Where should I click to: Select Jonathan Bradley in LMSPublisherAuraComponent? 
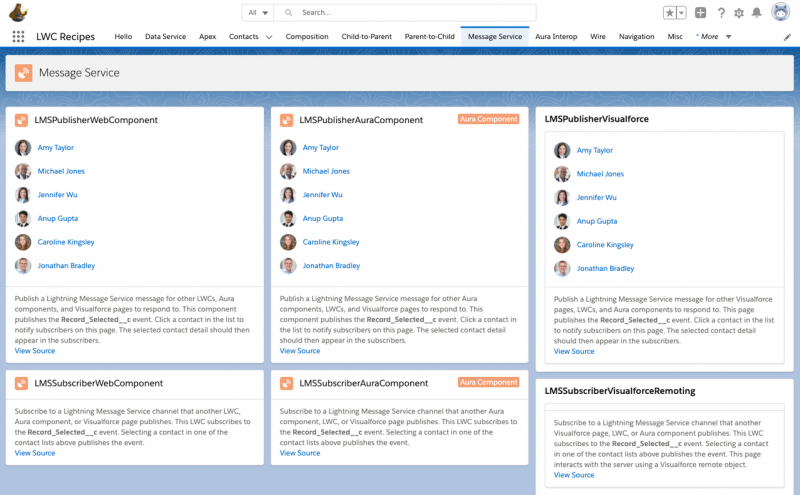[332, 266]
